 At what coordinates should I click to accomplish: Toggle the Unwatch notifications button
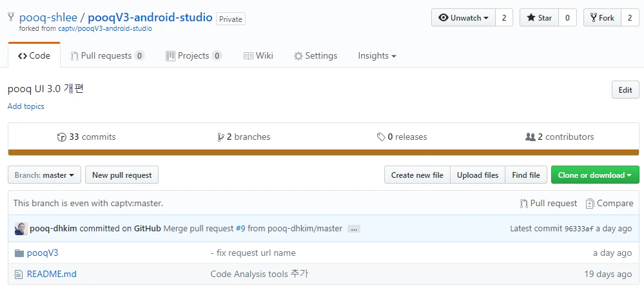463,18
